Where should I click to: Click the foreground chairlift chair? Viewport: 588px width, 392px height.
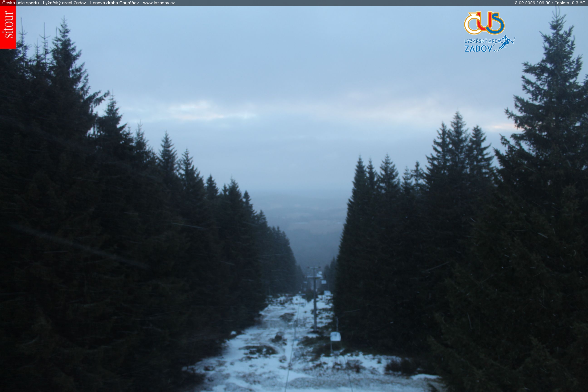[335, 337]
